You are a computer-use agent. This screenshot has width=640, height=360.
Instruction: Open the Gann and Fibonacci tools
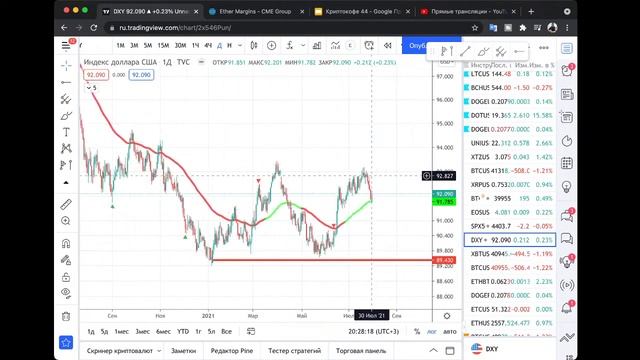(66, 99)
